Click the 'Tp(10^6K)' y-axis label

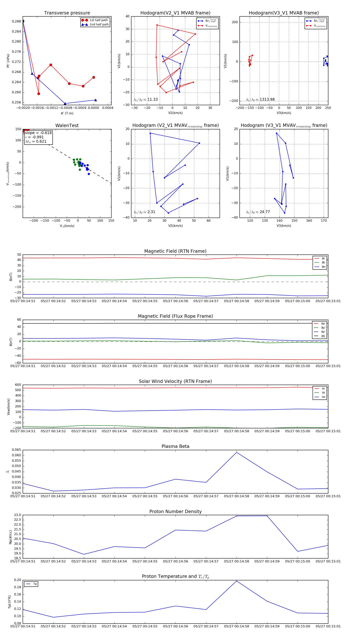10,602
